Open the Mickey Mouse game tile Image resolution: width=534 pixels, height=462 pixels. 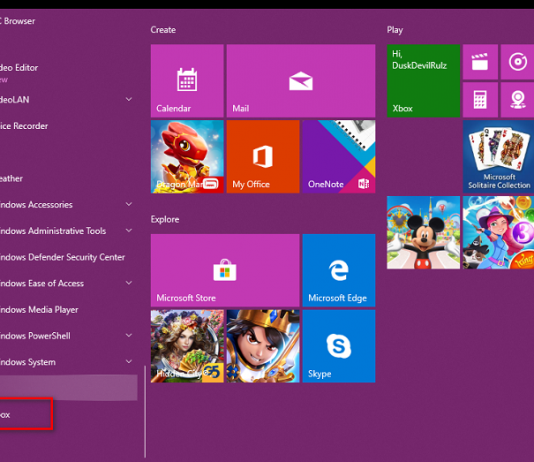[423, 233]
